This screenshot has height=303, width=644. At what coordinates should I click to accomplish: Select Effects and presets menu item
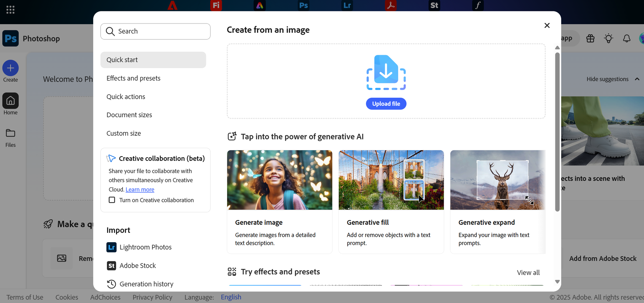point(133,78)
